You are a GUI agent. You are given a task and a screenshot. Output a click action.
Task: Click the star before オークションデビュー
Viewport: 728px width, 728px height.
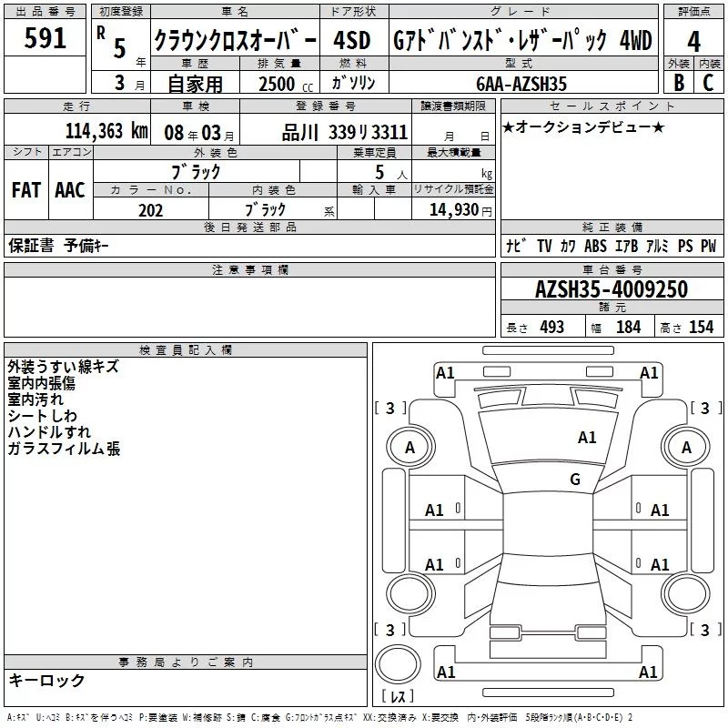(509, 126)
